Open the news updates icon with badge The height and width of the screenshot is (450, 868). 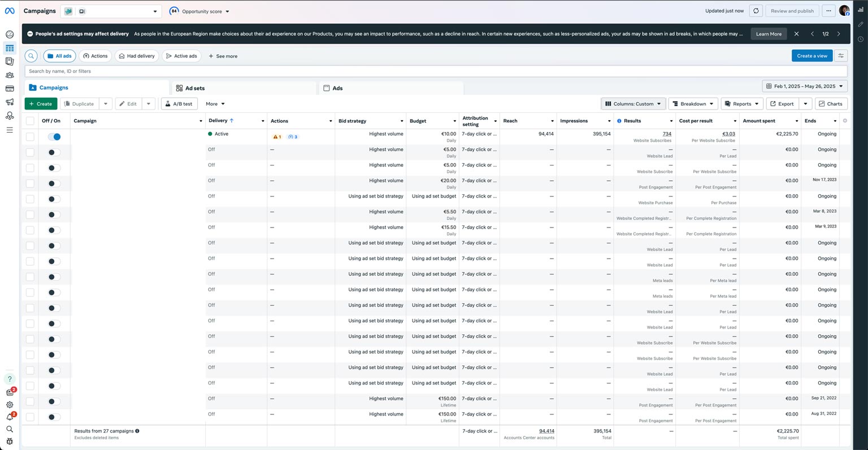tap(10, 392)
